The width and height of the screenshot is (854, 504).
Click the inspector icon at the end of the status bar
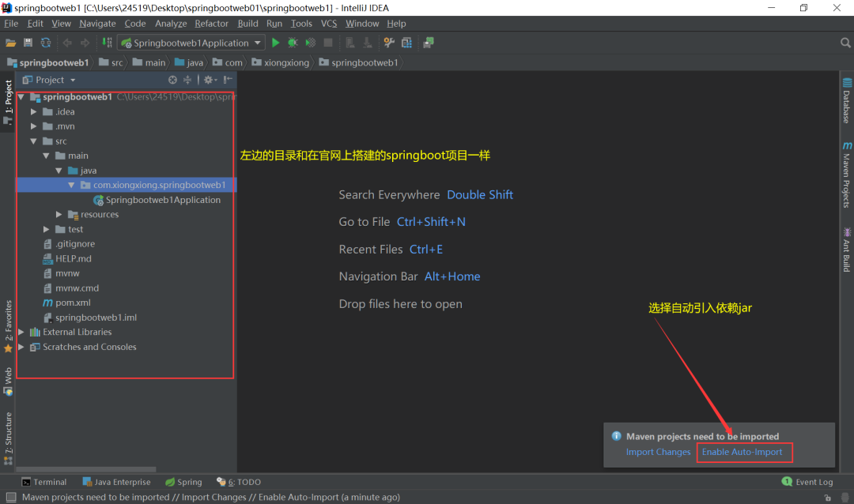[845, 498]
